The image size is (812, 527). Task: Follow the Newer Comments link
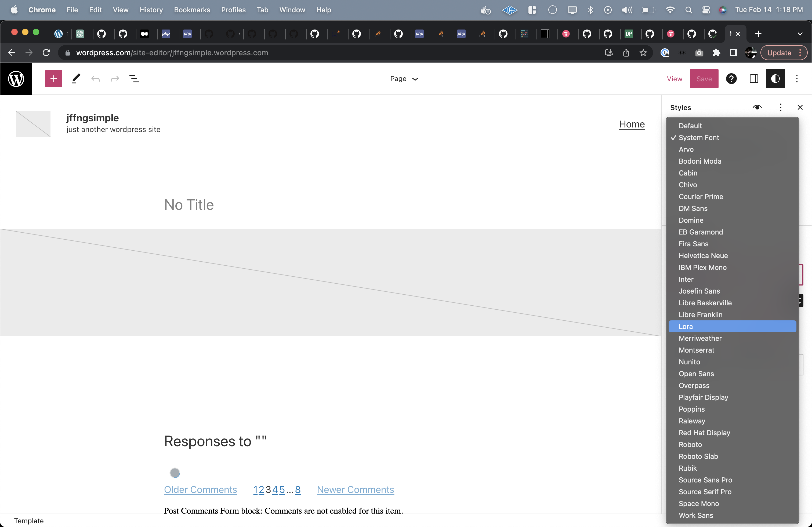coord(355,490)
